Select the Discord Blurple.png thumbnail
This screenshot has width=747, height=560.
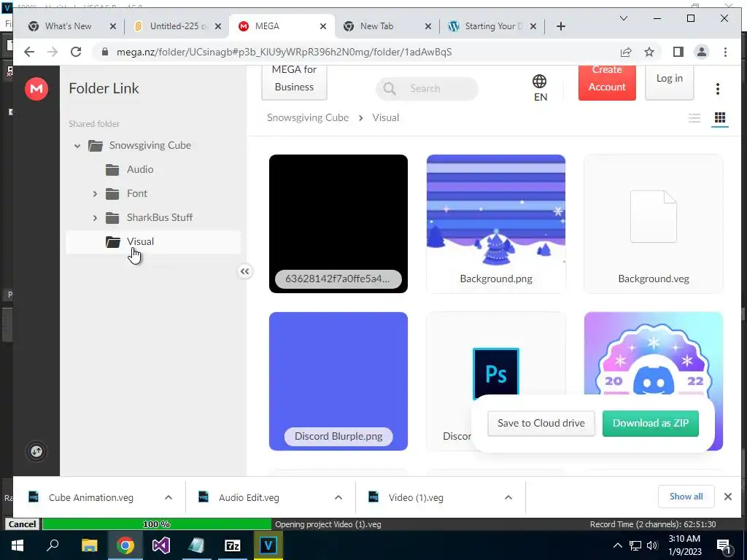(x=338, y=381)
